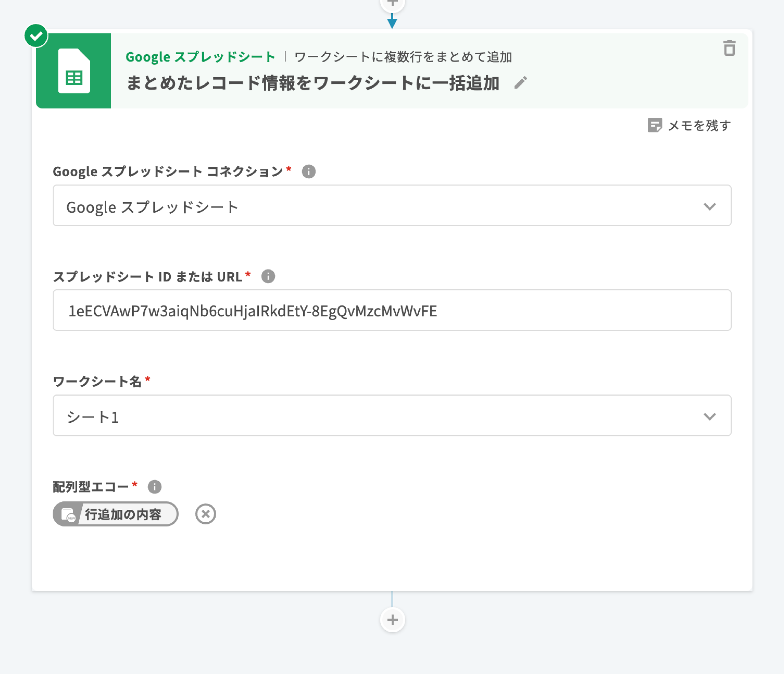Click the step title まとめたレコード情報をワークシートに一括追加
Viewport: 784px width, 674px height.
313,83
